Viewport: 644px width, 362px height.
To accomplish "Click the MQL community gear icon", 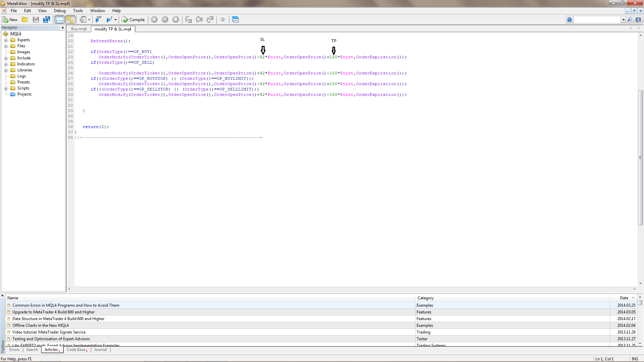I will tap(570, 20).
